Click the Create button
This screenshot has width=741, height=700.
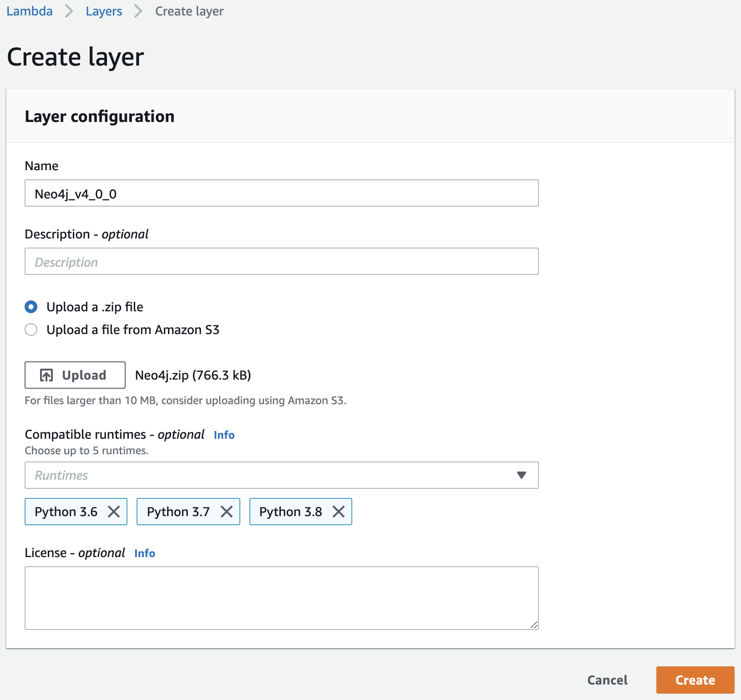coord(695,680)
